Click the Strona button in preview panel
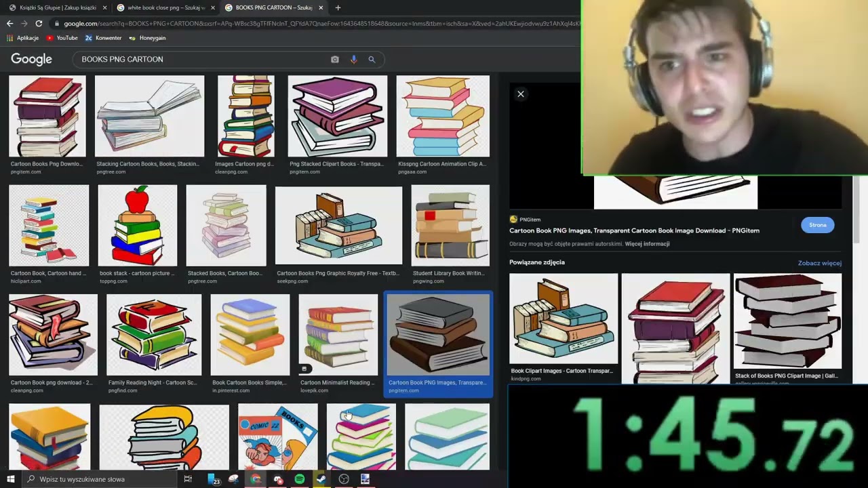This screenshot has width=868, height=488. click(x=817, y=225)
